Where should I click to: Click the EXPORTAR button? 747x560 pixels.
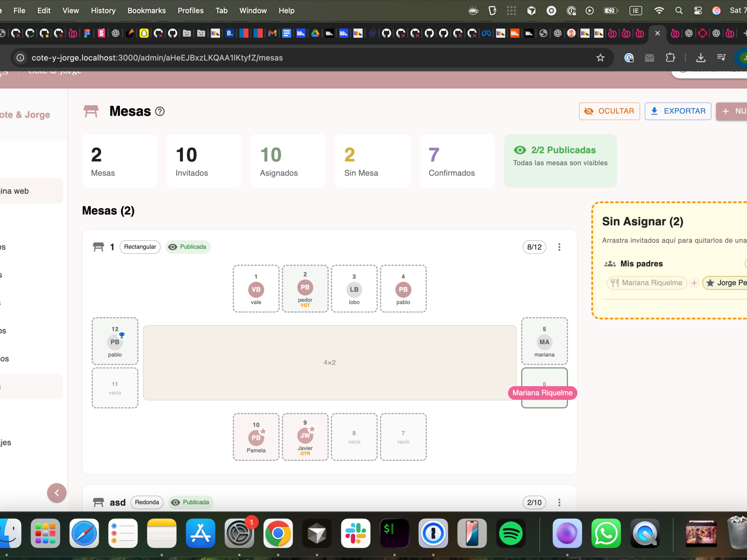point(678,111)
